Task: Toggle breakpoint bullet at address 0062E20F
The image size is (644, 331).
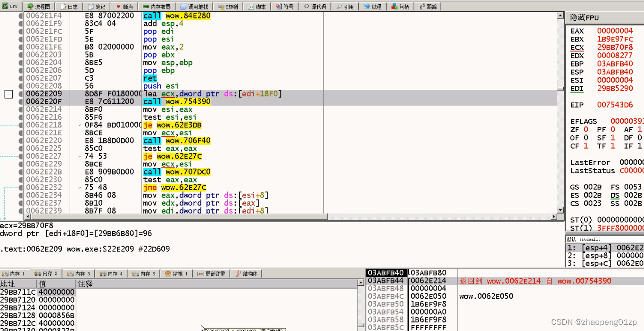Action: point(21,101)
